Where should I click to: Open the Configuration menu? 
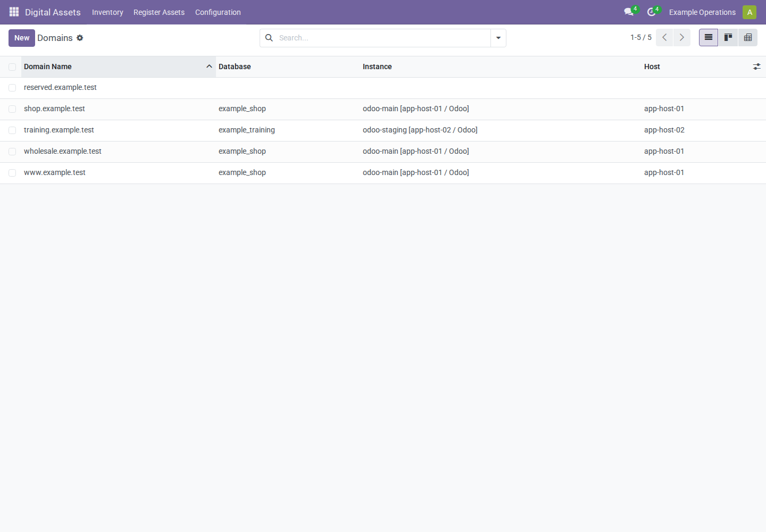pos(218,12)
